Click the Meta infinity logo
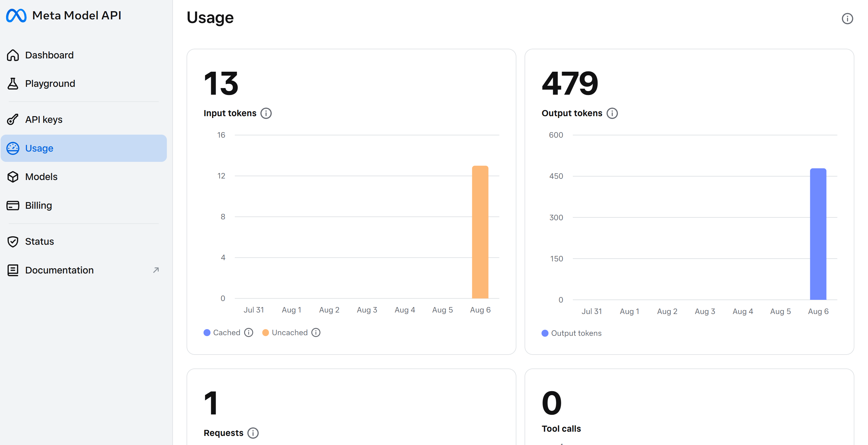Viewport: 868px width, 445px height. 16,15
